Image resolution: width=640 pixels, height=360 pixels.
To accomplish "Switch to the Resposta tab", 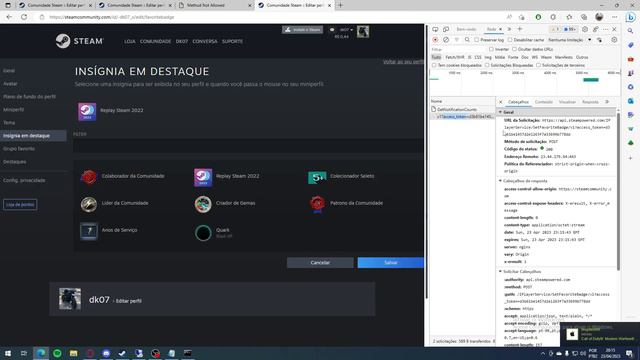I will click(590, 102).
